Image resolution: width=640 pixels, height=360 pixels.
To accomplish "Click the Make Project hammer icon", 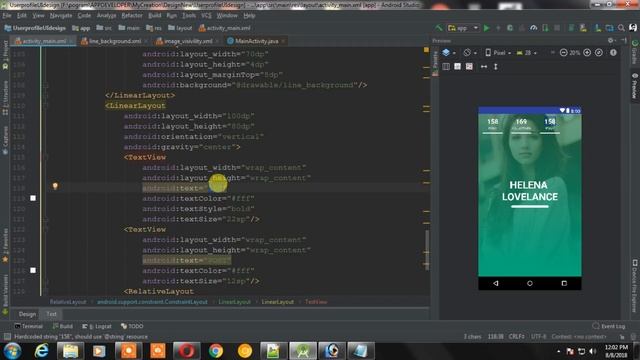I will point(439,28).
